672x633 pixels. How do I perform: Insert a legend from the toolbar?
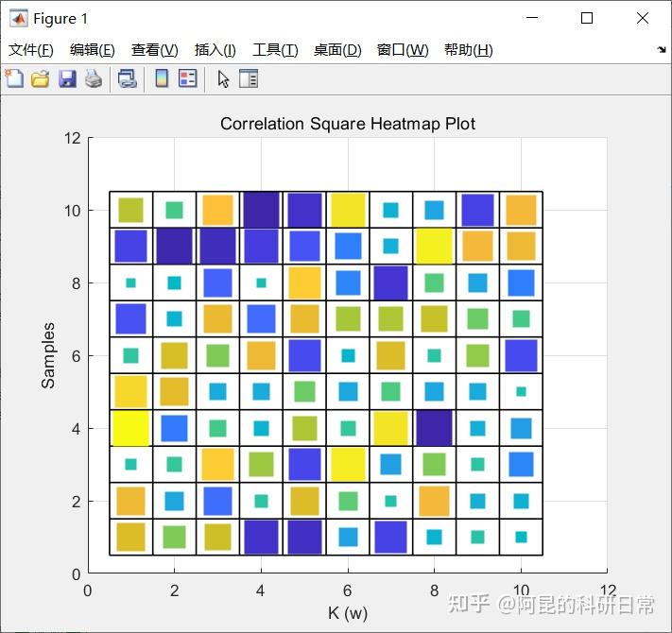187,78
